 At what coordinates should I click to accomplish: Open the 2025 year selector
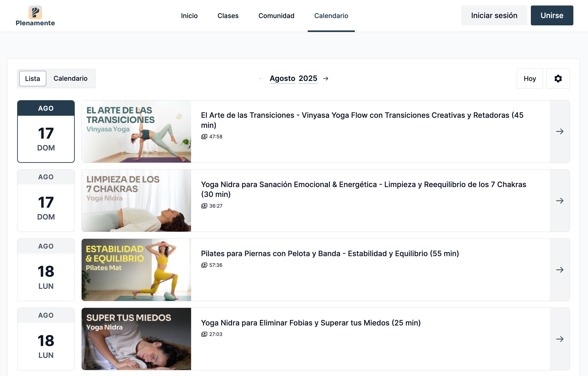pos(308,78)
